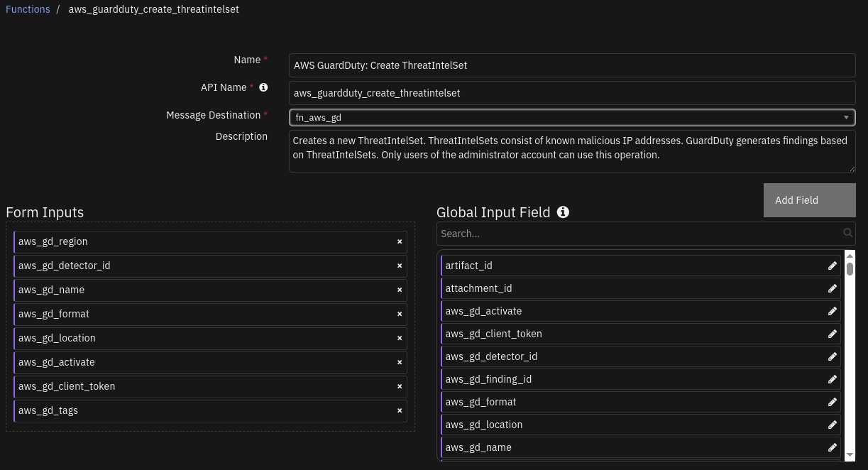
Task: Click into the Description text area
Action: click(x=572, y=151)
